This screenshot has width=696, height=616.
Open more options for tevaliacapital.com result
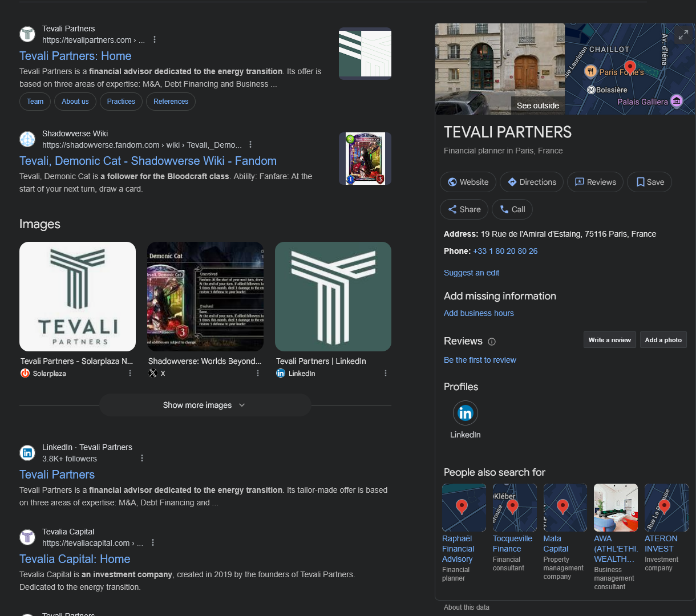point(152,542)
